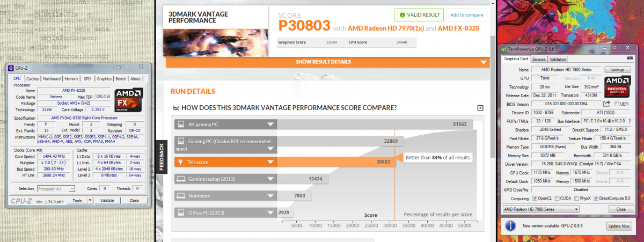Viewport: 644px width, 242px height.
Task: Switch to the Mainboard tab in CPU-Z
Action: click(52, 79)
